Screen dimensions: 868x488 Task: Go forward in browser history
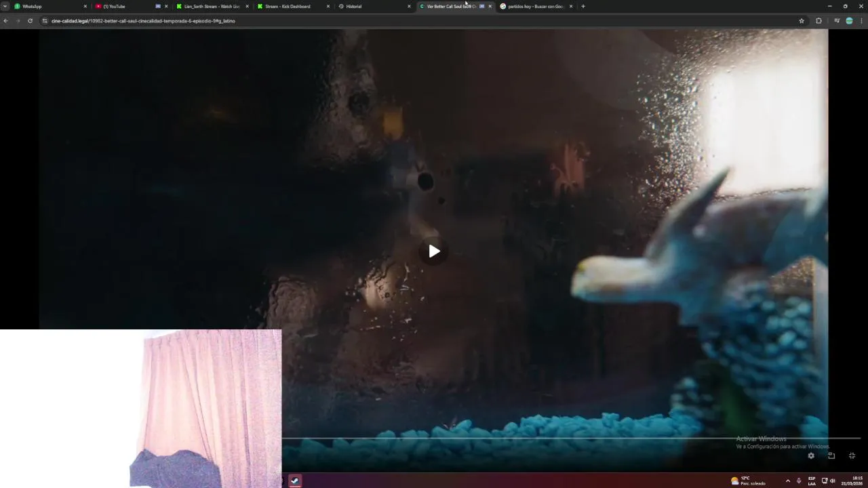point(18,21)
